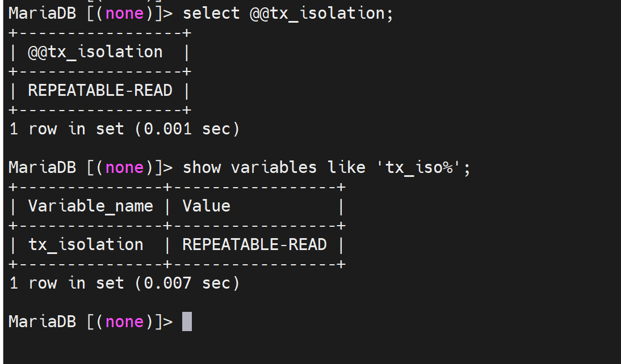This screenshot has height=364, width=621.
Task: Click 'MariaDB' in the last empty prompt
Action: tap(43, 321)
